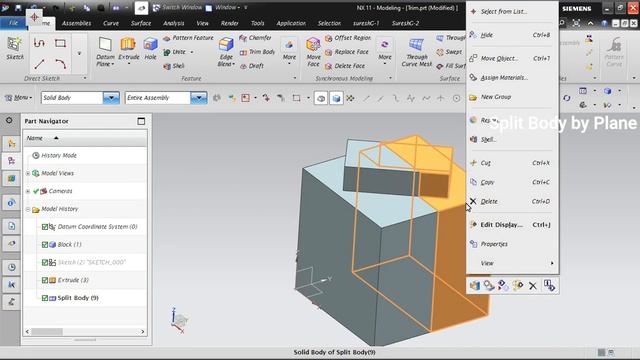Screen dimensions: 640x360
Task: Choose Select from List in context menu
Action: tap(512, 11)
